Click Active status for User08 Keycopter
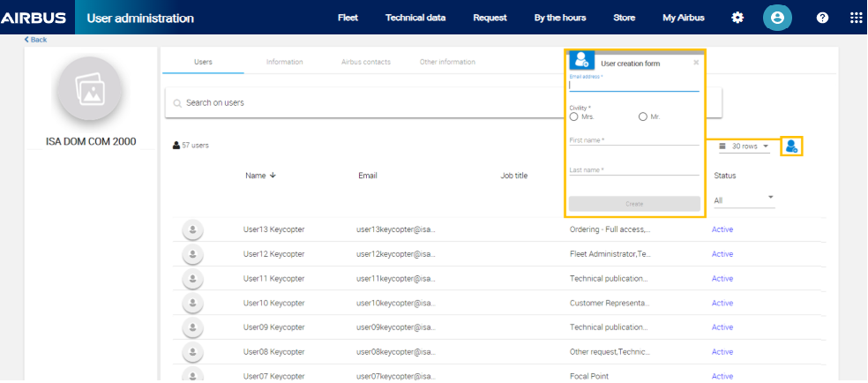 722,351
